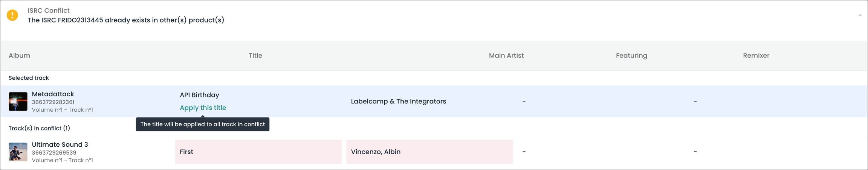This screenshot has height=170, width=868.
Task: Collapse the ISRC Conflict panel chevron
Action: coord(860,15)
